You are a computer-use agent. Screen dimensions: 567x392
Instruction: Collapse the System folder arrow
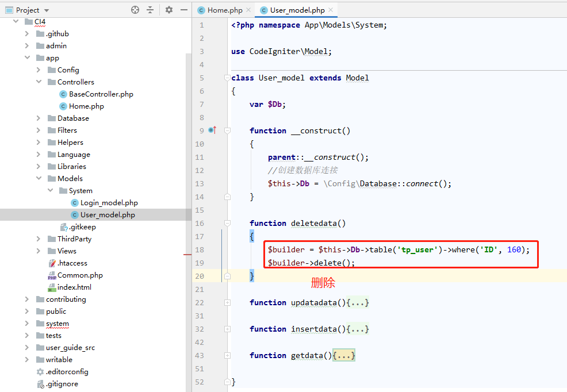tap(50, 190)
